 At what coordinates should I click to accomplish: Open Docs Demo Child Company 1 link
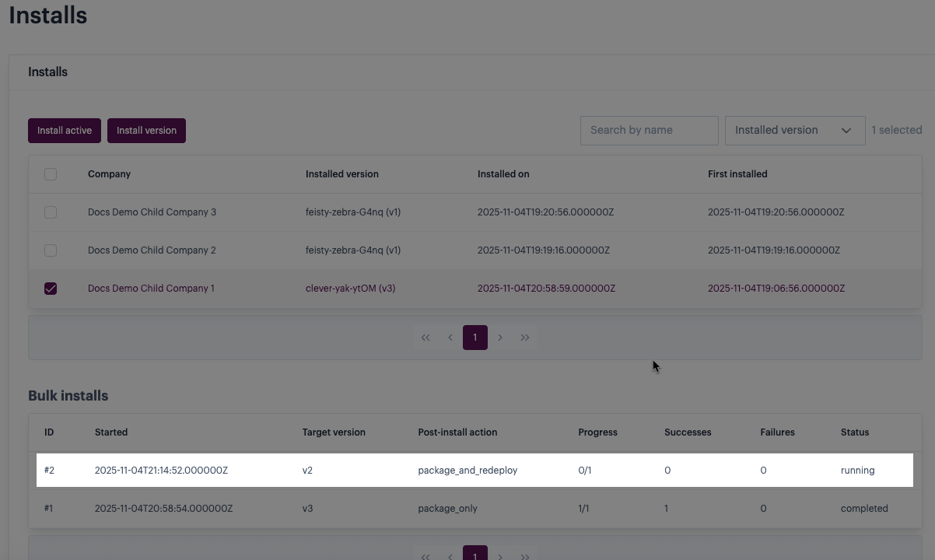point(151,289)
